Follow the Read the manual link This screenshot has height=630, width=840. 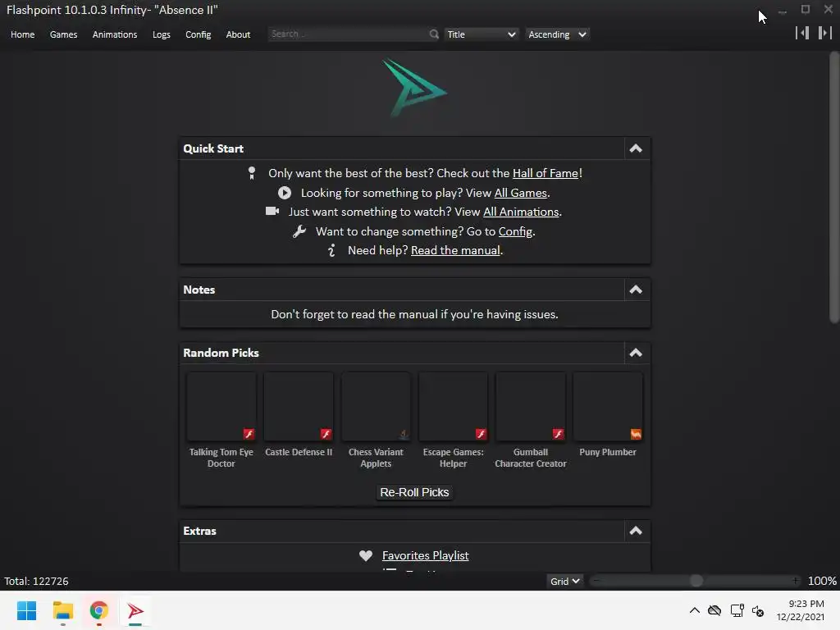(455, 250)
